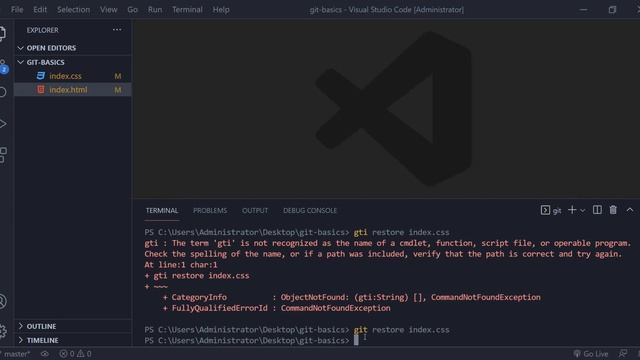Open the Extensions view
Image resolution: width=640 pixels, height=360 pixels.
pyautogui.click(x=3, y=155)
